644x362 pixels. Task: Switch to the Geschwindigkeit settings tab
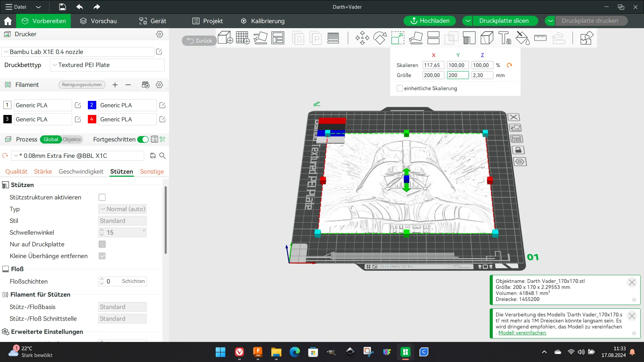[x=81, y=172]
